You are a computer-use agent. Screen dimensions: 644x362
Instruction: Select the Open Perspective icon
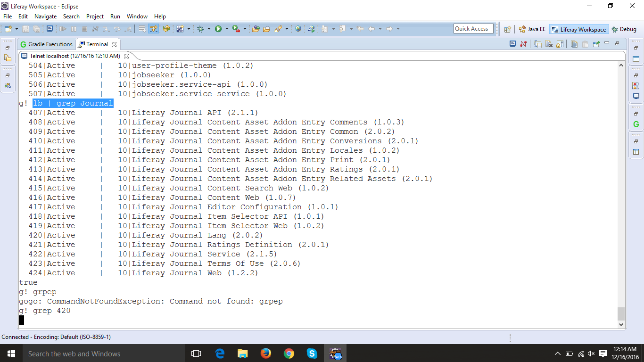point(507,29)
